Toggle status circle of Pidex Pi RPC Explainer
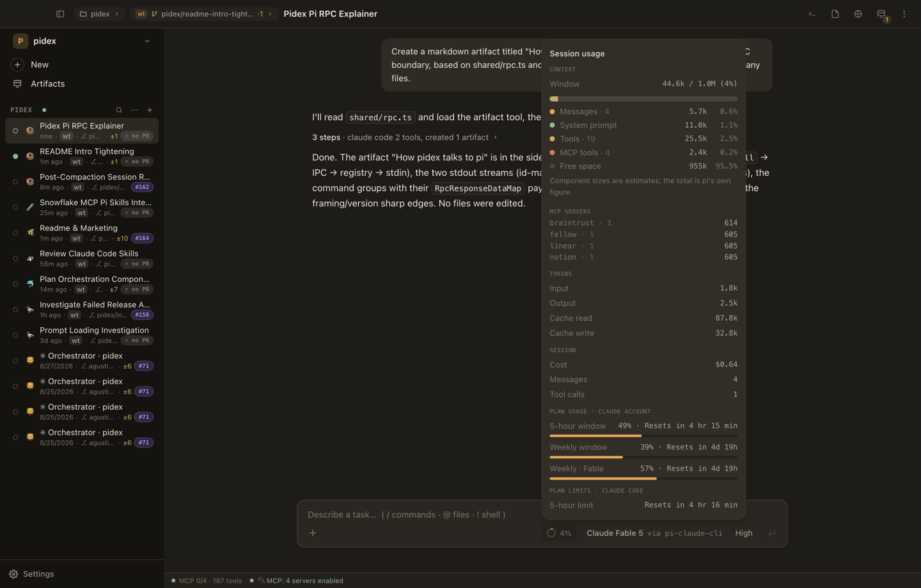 [x=15, y=130]
